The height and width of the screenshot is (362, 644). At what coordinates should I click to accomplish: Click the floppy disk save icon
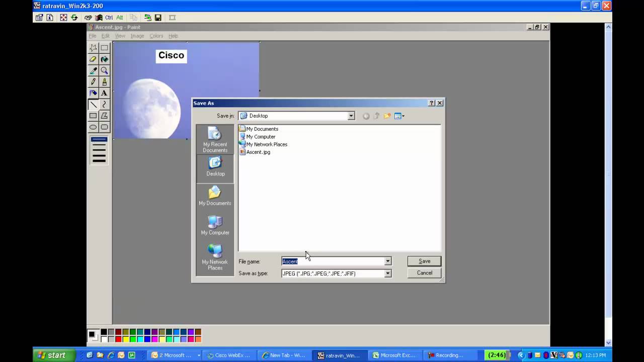click(x=158, y=18)
